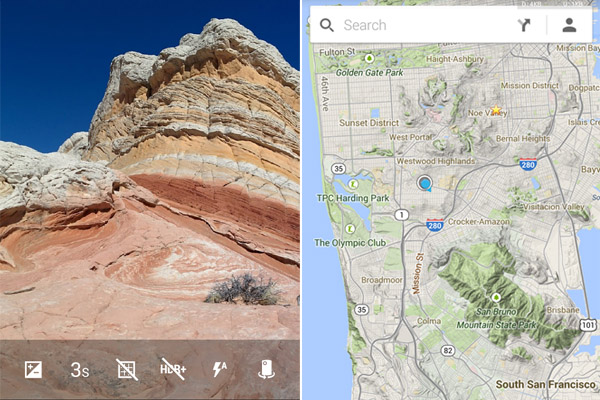The width and height of the screenshot is (600, 400).
Task: Switch between front and rear camera
Action: point(266,369)
